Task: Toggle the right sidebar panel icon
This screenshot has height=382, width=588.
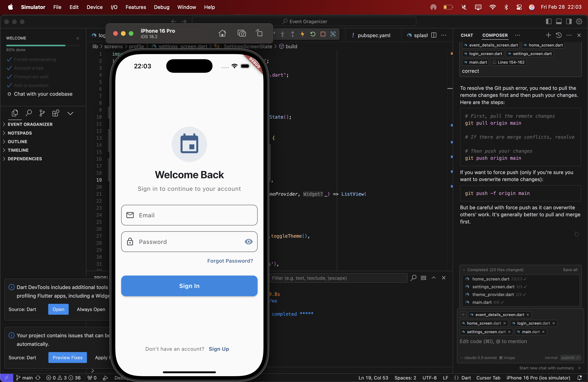Action: (x=569, y=22)
